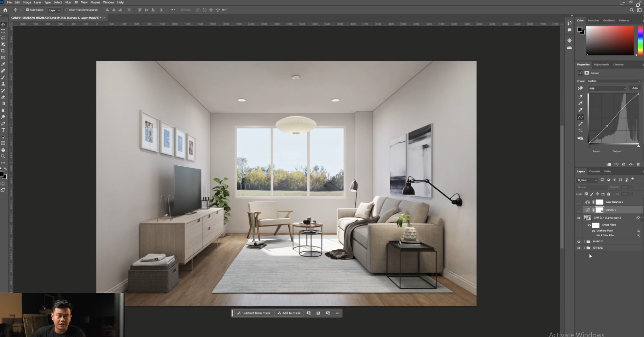Click the Add to mask button
Screen dimensions: 644x337
click(x=289, y=313)
